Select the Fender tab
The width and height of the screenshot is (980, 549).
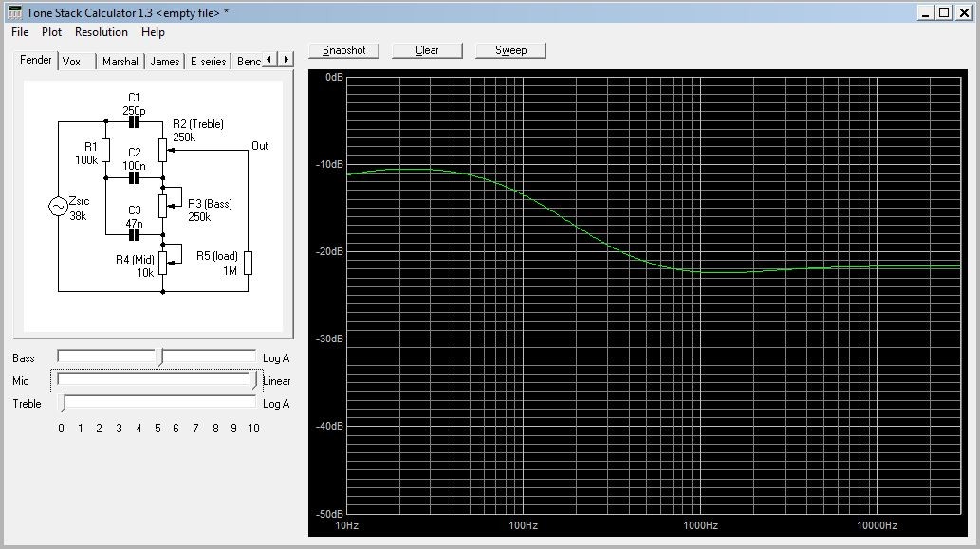(x=36, y=60)
